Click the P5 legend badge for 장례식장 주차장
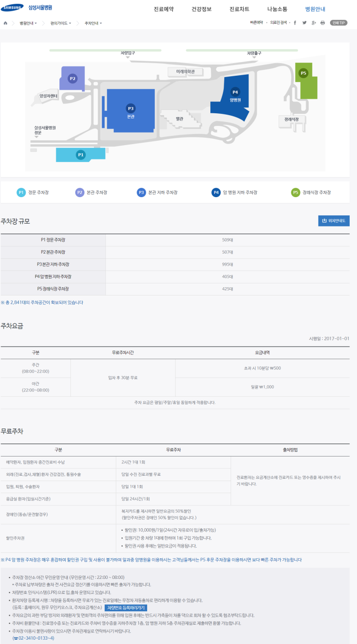Image resolution: width=357 pixels, height=644 pixels. 296,192
